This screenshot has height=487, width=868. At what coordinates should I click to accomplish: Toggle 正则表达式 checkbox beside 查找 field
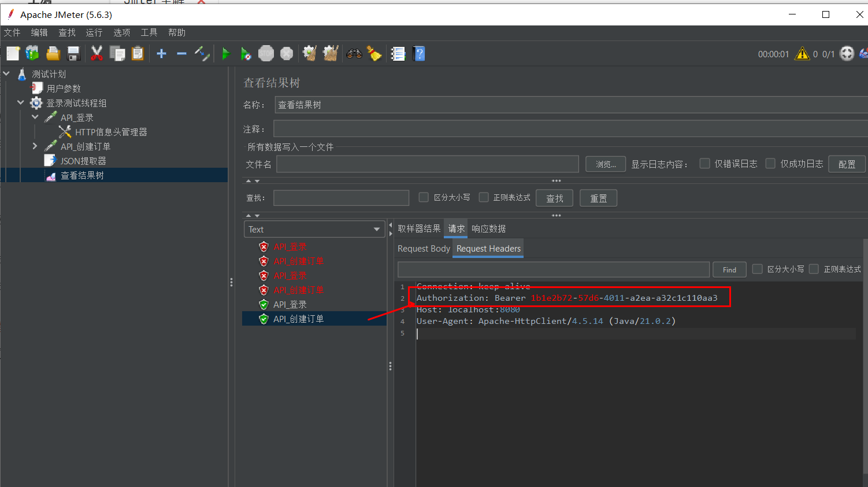484,197
